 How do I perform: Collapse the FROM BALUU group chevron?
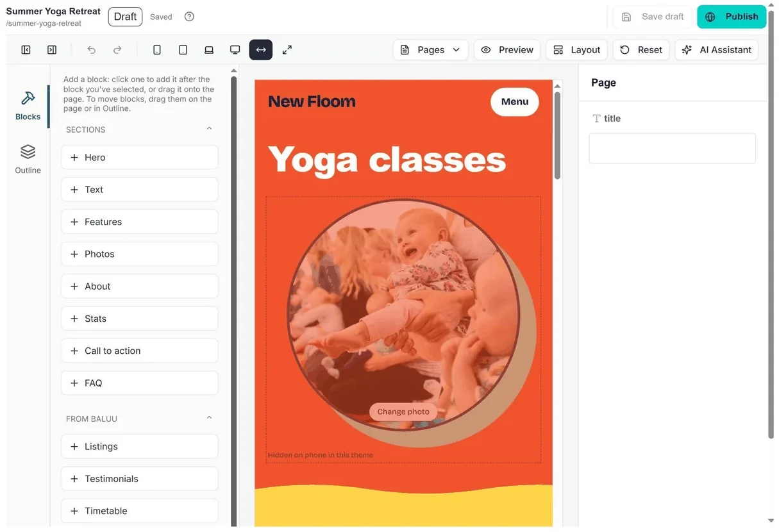(x=209, y=418)
